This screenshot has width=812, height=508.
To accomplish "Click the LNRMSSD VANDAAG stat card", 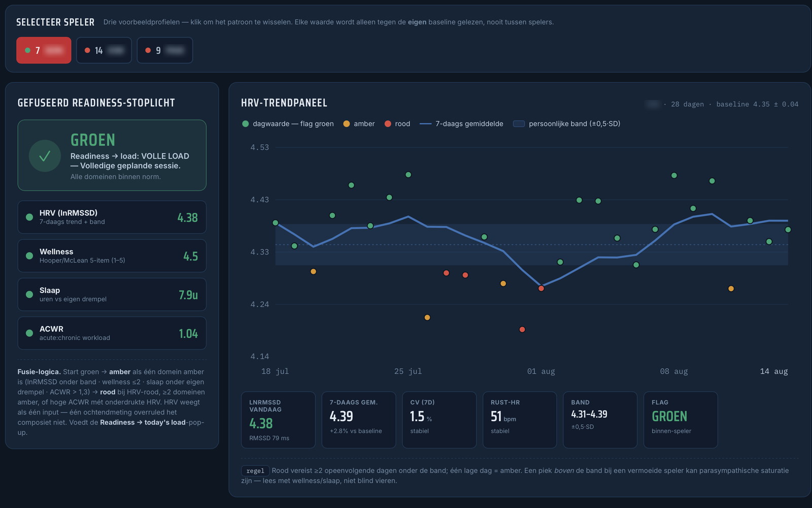I will pos(278,420).
